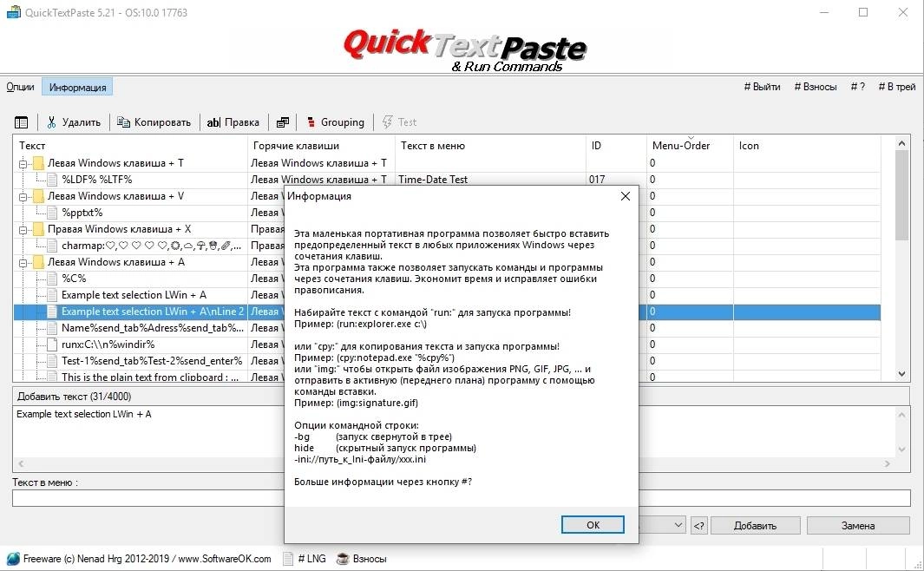
Task: Select the runx:C:\\n%windir% row
Action: tap(108, 345)
